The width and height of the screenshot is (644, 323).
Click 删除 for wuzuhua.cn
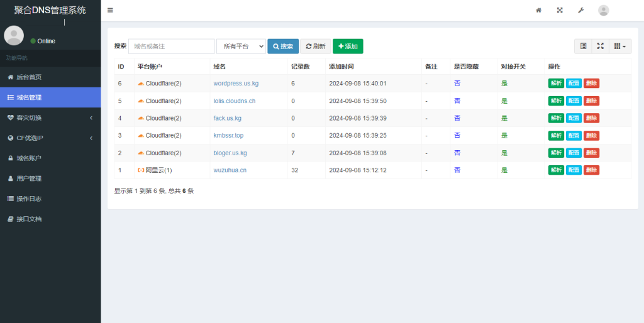click(x=591, y=170)
